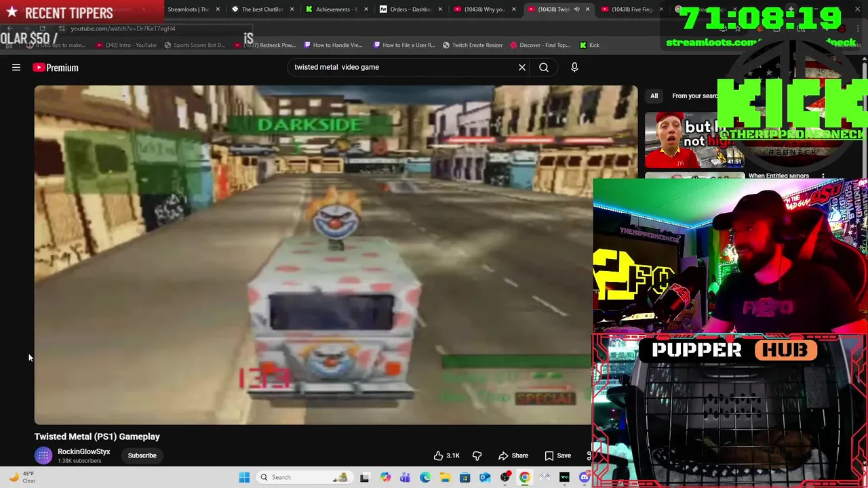Viewport: 868px width, 488px height.
Task: Close the Orders Dashboard tab
Action: pyautogui.click(x=440, y=9)
